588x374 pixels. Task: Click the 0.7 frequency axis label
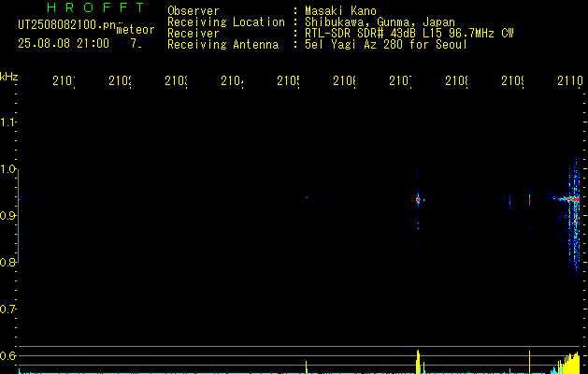(7, 309)
